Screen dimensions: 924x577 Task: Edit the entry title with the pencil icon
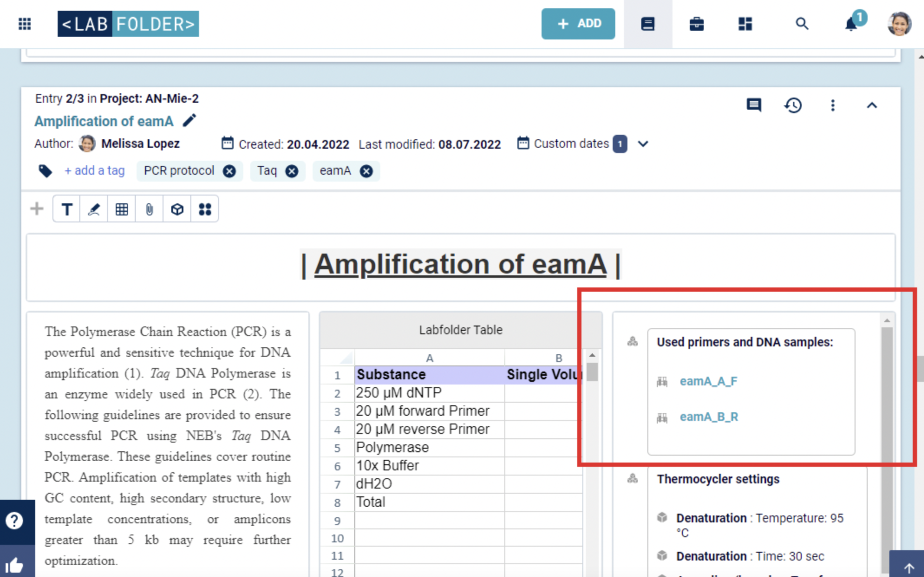coord(189,121)
